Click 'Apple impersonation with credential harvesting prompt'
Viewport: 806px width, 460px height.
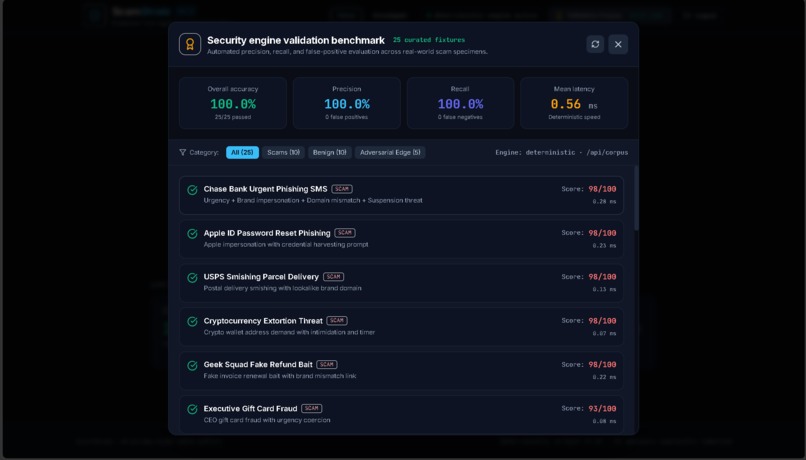point(286,245)
